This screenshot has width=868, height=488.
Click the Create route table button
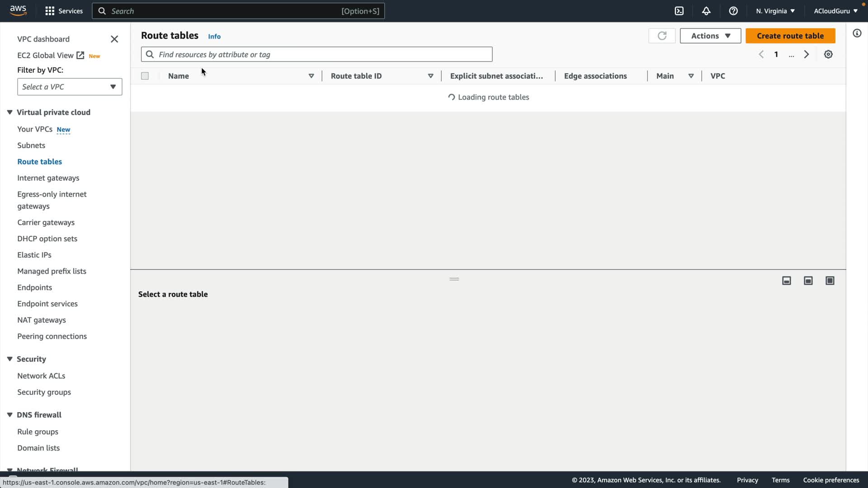(x=790, y=36)
